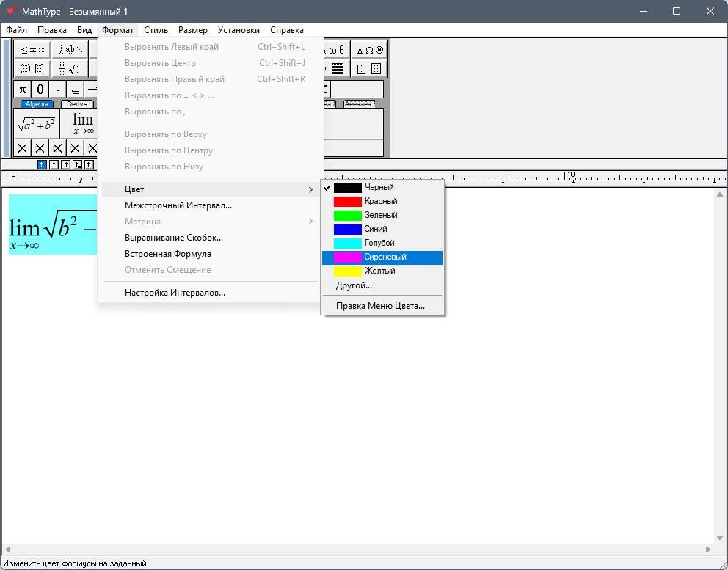The image size is (728, 570).
Task: Pick the Зеленый green color swatch
Action: (347, 216)
